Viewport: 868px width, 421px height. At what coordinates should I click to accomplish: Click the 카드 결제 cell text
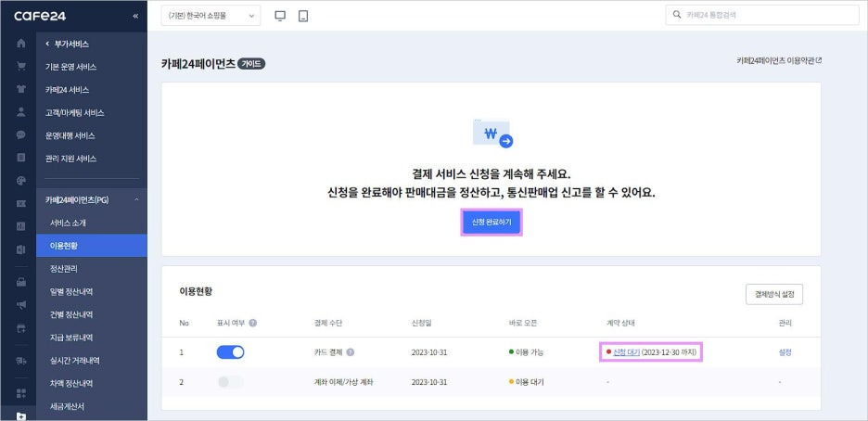pos(329,351)
